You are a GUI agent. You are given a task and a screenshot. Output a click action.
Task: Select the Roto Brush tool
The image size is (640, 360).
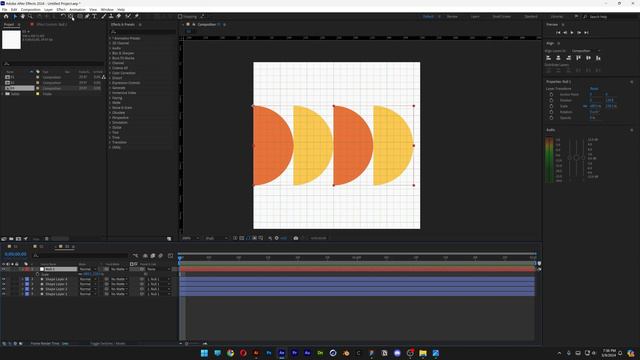point(128,16)
